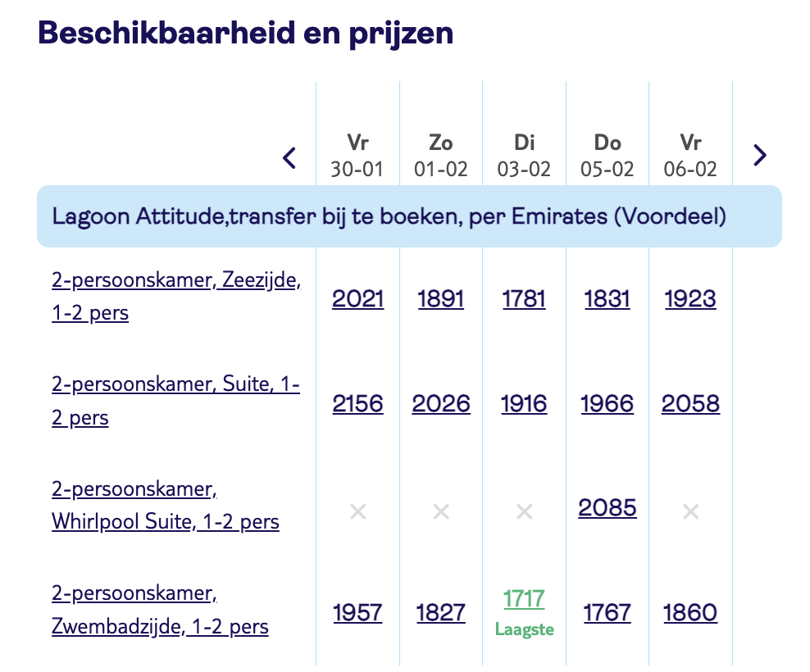Pick Suite price 2156
This screenshot has height=672, width=810.
[358, 404]
